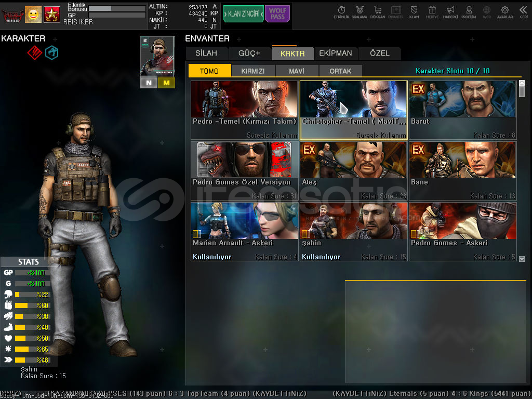
Task: Click the Etkinlik Bonusu progress bar
Action: (x=117, y=8)
